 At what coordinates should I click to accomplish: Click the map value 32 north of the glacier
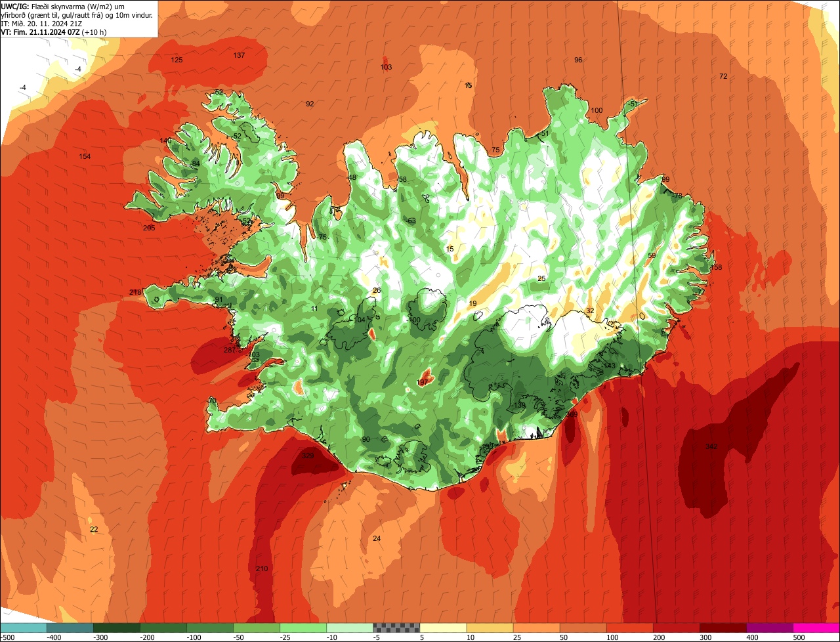coord(590,310)
